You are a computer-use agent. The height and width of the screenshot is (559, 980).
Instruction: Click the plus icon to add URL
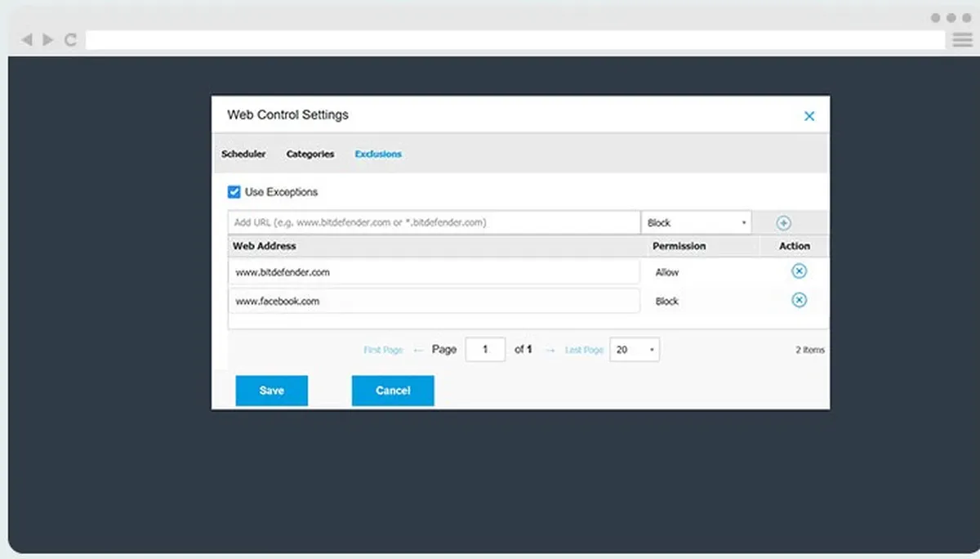(x=782, y=222)
